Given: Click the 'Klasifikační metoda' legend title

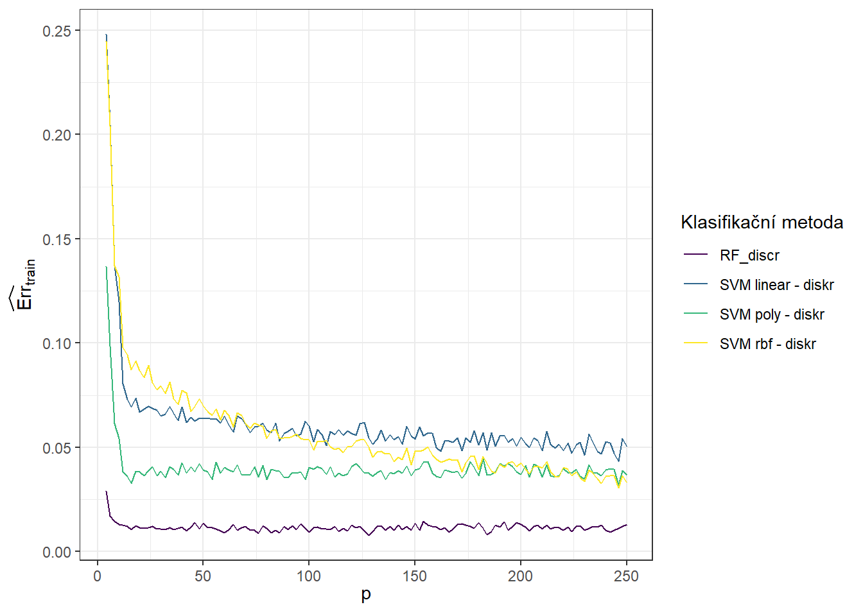Looking at the screenshot, I should pos(762,223).
